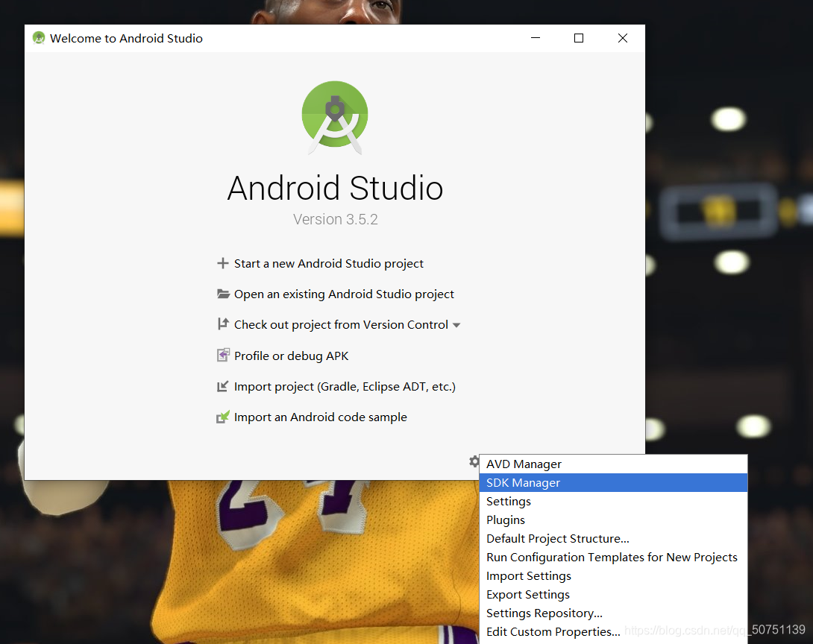The height and width of the screenshot is (644, 813).
Task: Select Run Configuration Templates for New Projects
Action: 613,558
